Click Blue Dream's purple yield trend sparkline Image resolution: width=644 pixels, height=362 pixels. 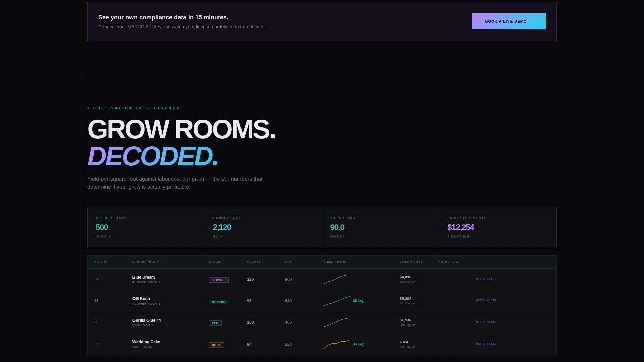coord(336,279)
